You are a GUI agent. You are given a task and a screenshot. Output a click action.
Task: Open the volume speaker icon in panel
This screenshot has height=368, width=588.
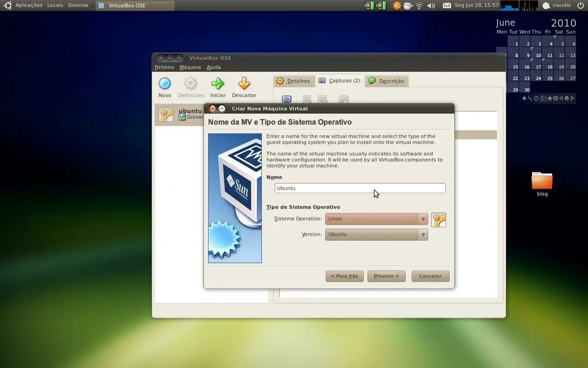pyautogui.click(x=431, y=6)
